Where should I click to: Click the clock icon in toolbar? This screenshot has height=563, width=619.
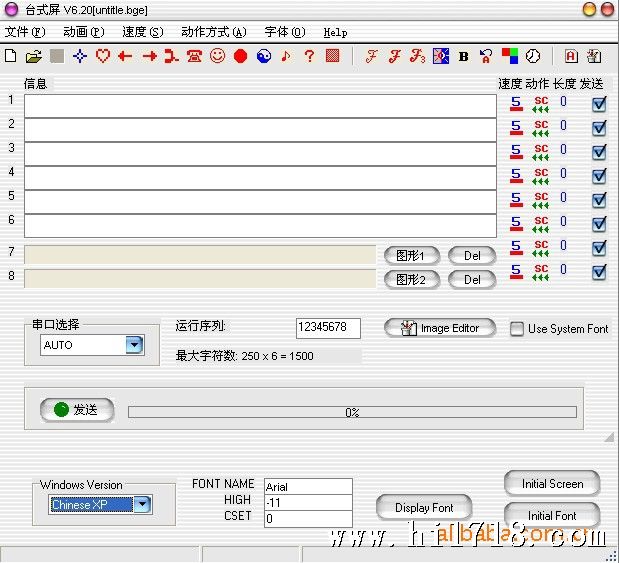click(x=533, y=56)
